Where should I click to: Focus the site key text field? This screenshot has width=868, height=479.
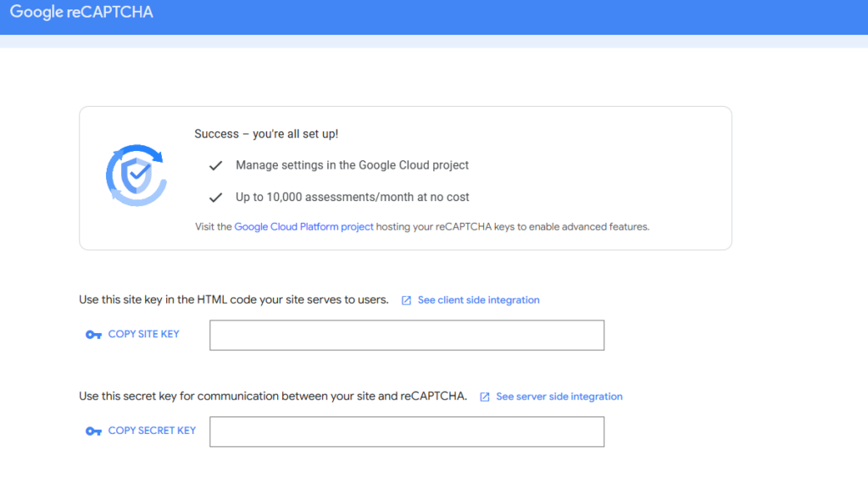tap(407, 335)
